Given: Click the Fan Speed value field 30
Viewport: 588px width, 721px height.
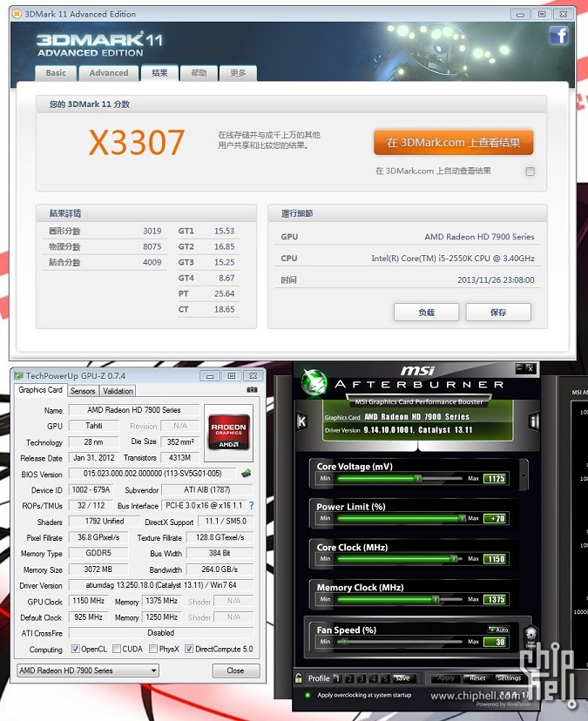Looking at the screenshot, I should (x=496, y=642).
